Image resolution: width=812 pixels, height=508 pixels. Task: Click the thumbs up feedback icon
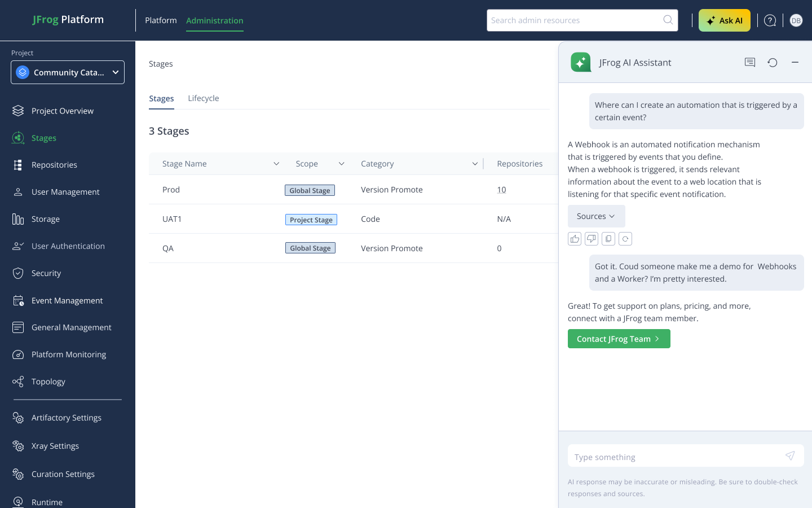tap(575, 239)
